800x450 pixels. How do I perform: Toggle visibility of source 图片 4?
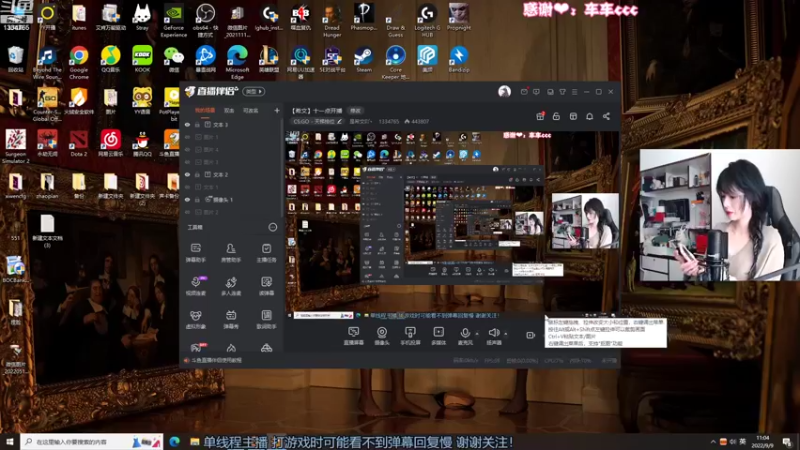(x=187, y=149)
